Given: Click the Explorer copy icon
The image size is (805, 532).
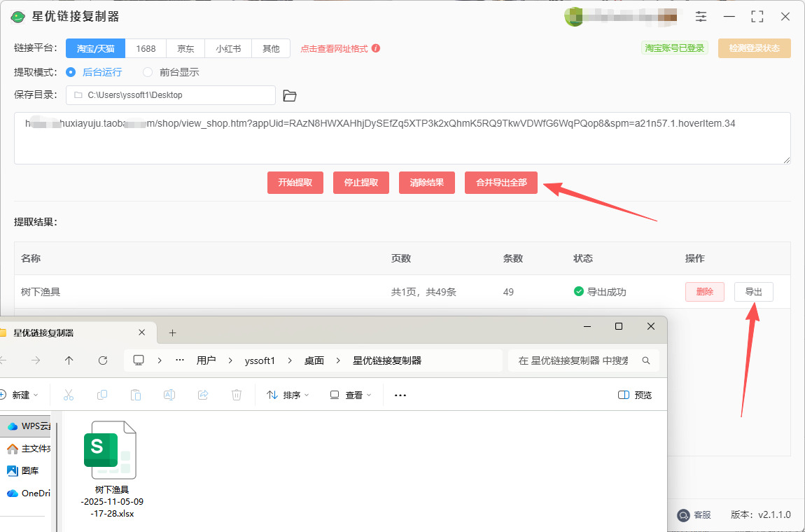Looking at the screenshot, I should point(102,395).
